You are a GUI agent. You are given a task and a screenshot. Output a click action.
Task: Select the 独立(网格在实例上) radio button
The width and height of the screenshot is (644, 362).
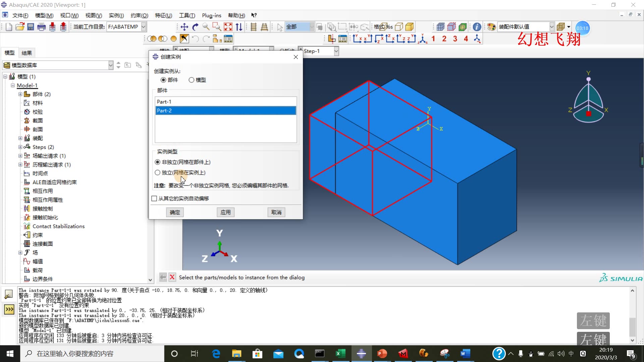(158, 173)
